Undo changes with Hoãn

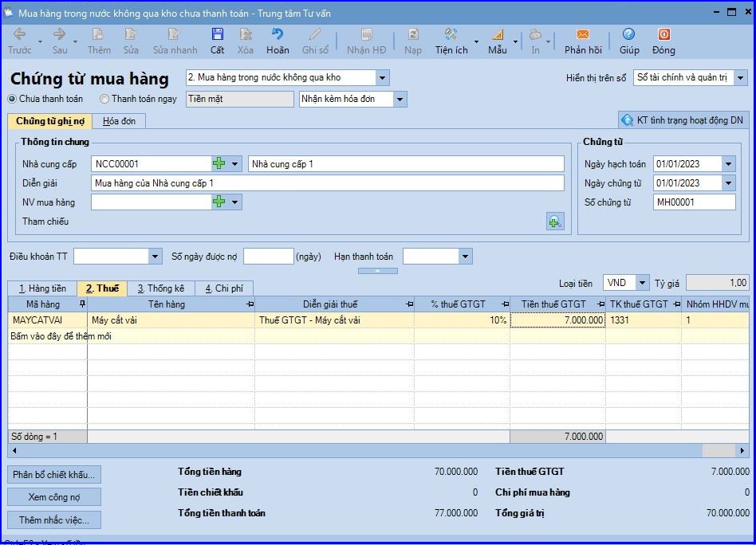(278, 41)
